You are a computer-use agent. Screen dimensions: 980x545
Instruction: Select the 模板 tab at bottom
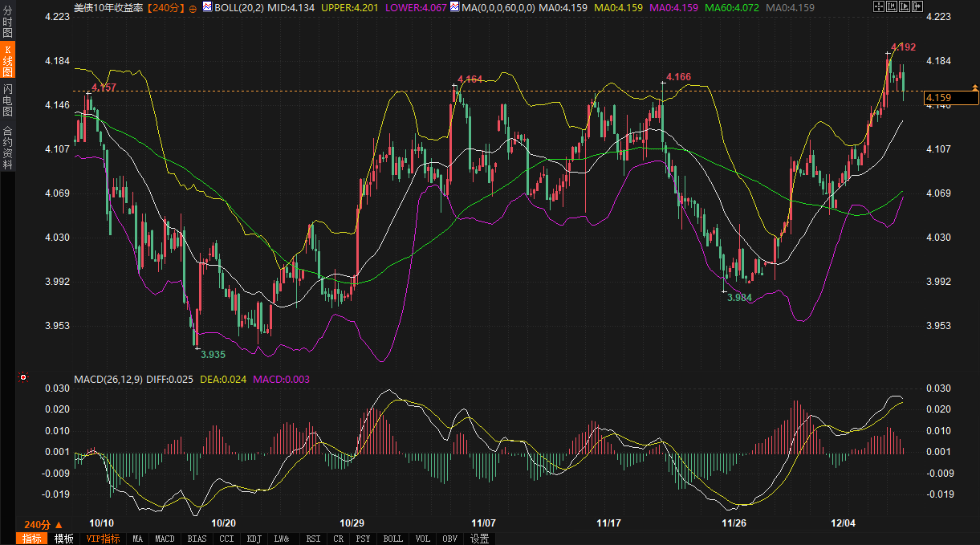click(x=64, y=539)
